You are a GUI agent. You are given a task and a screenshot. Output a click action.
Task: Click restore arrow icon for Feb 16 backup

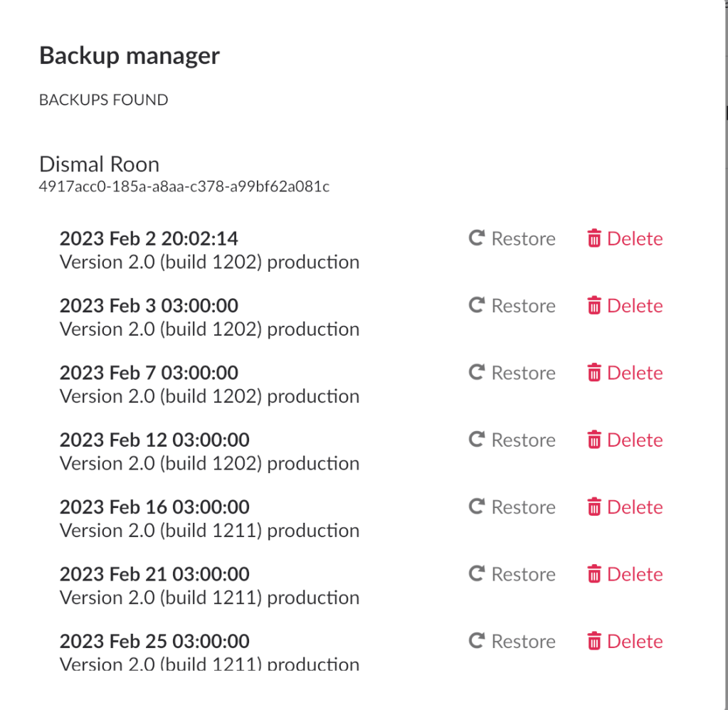point(477,507)
